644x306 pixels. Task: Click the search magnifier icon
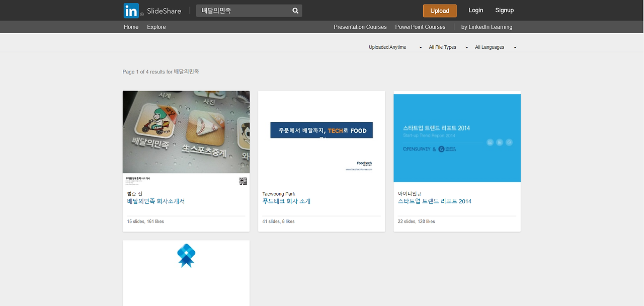(295, 11)
